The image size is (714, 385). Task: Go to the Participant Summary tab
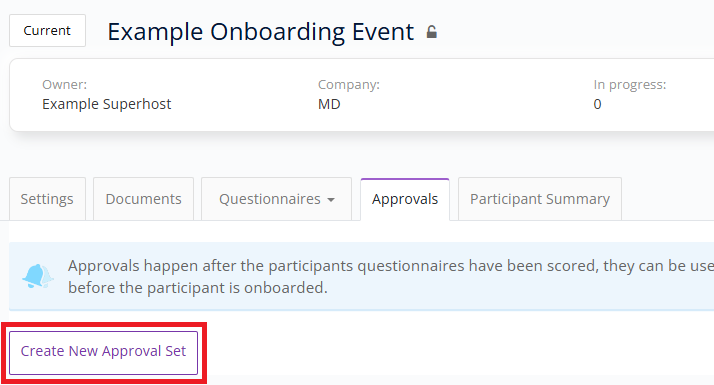tap(540, 199)
